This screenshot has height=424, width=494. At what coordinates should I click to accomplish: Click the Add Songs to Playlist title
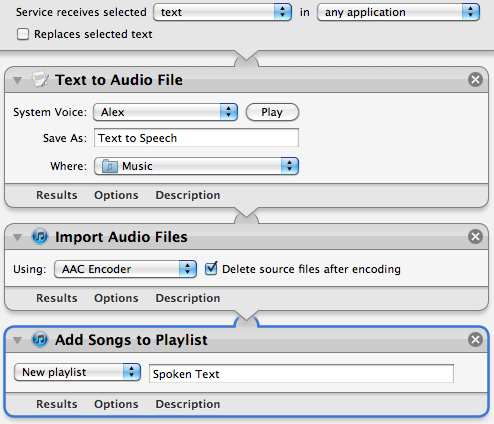point(131,340)
